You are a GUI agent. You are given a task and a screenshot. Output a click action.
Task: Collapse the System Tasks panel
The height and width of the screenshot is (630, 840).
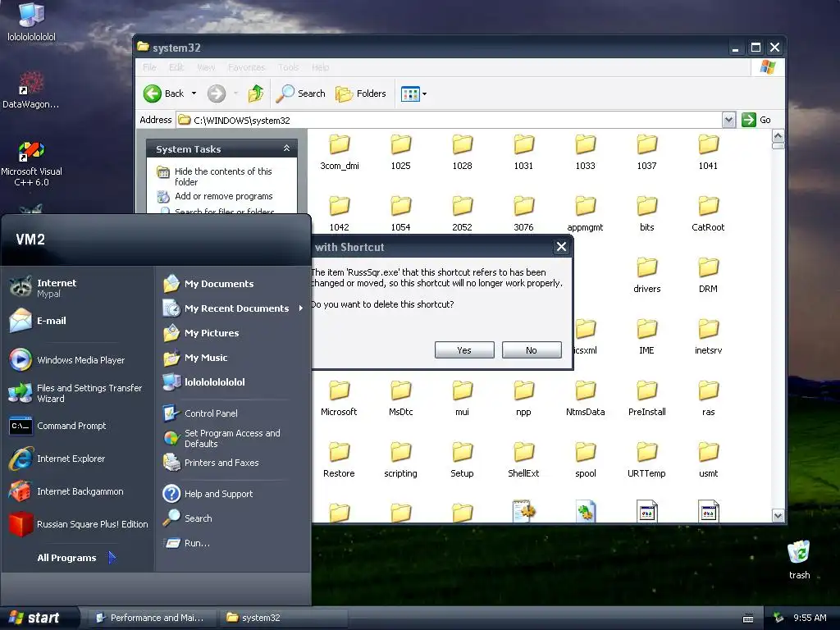(x=286, y=148)
